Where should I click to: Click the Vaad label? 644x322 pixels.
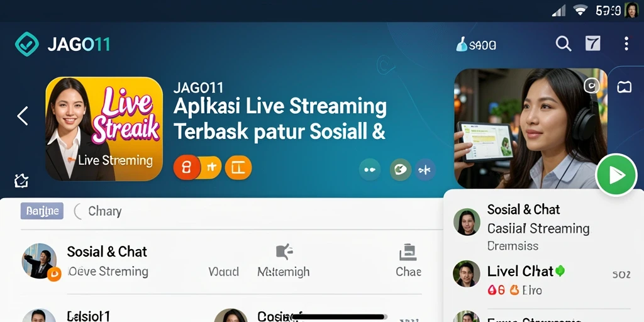(223, 272)
